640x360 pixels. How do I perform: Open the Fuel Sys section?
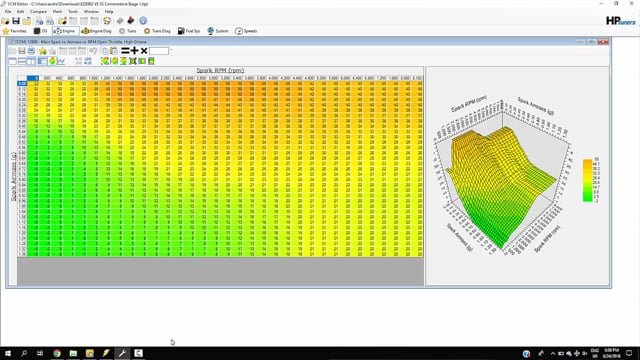[189, 31]
